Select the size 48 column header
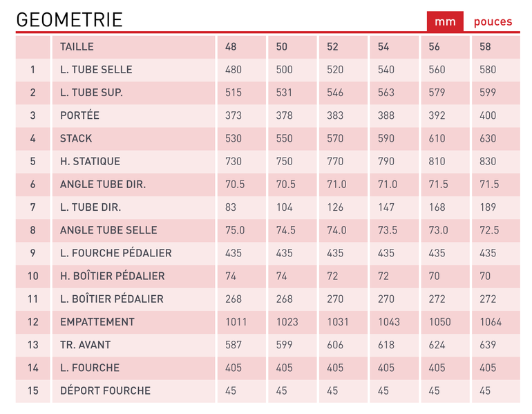This screenshot has width=532, height=414. tap(231, 46)
